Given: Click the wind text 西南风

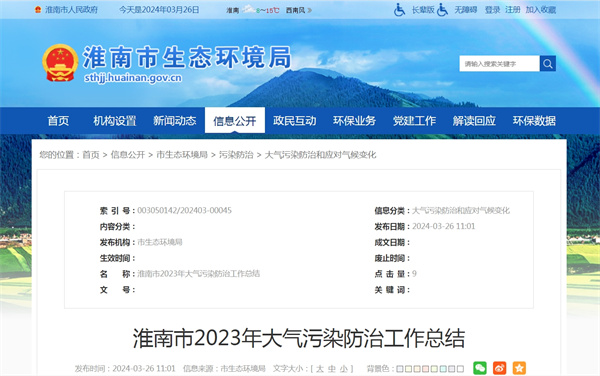Looking at the screenshot, I should 295,10.
